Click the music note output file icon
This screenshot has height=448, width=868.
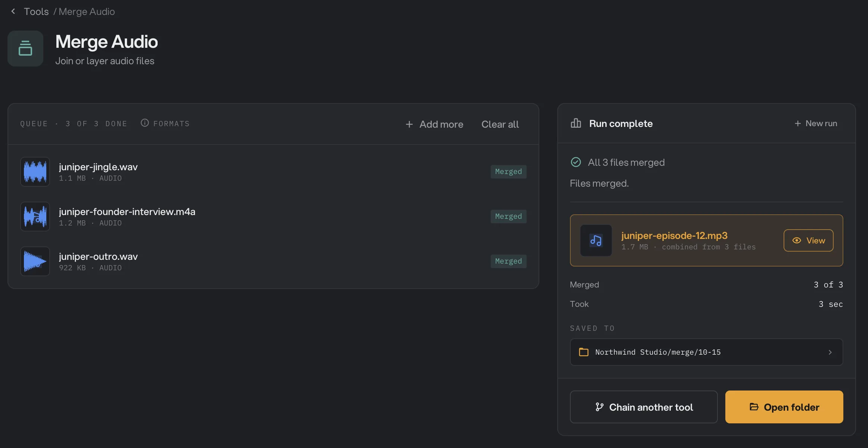click(x=596, y=240)
